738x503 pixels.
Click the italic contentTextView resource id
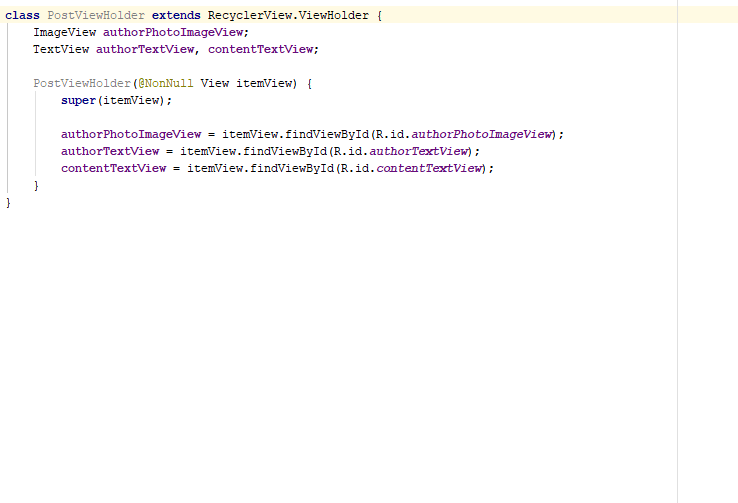coord(430,168)
